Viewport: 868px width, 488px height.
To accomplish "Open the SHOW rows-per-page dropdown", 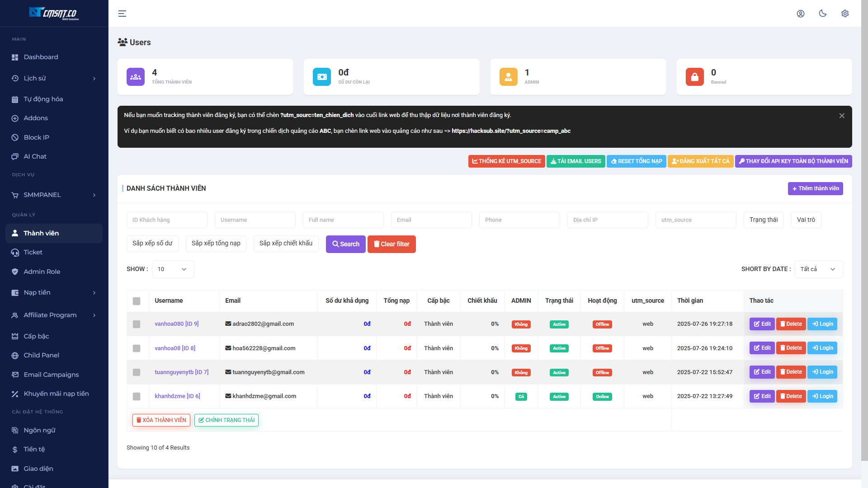I will coord(173,269).
